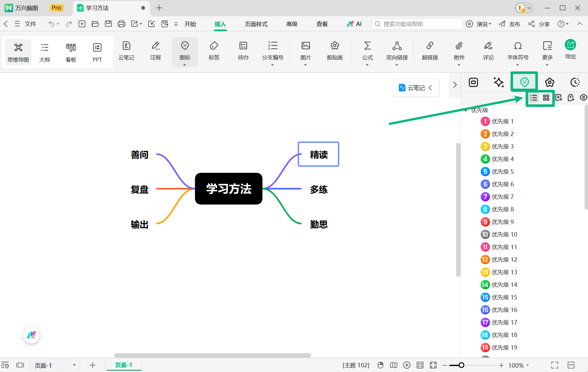The image size is (588, 372).
Task: Toggle the map book view icon
Action: pyautogui.click(x=394, y=365)
